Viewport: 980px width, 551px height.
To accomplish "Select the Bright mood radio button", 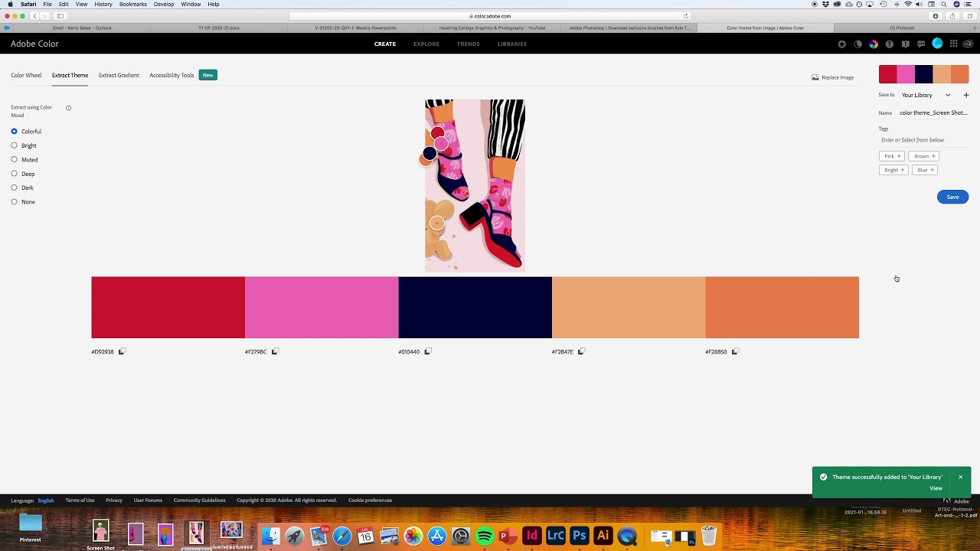I will coord(14,145).
